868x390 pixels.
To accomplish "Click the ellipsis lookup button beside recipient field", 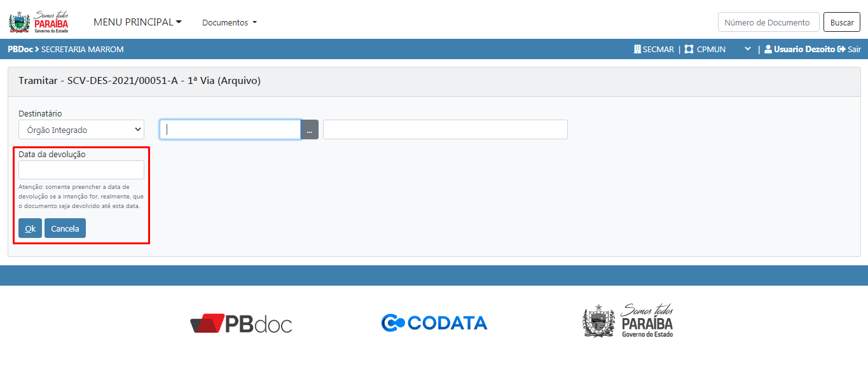I will coord(309,130).
